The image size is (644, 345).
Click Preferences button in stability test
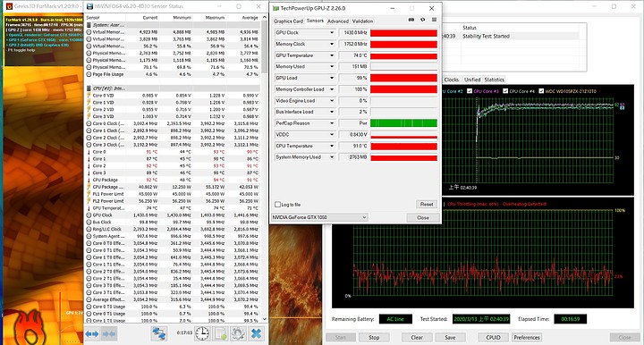[x=527, y=337]
